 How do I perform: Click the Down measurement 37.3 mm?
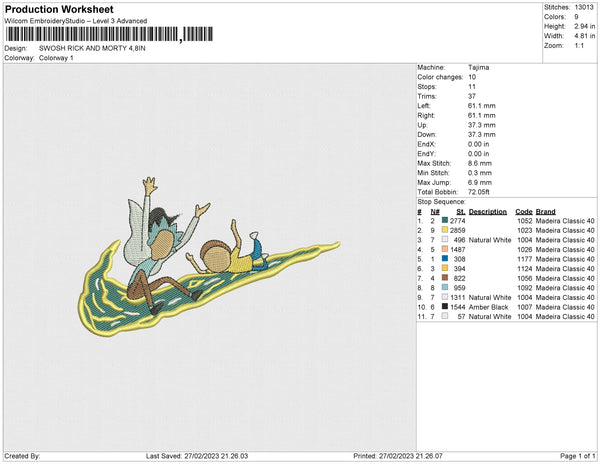(x=481, y=135)
